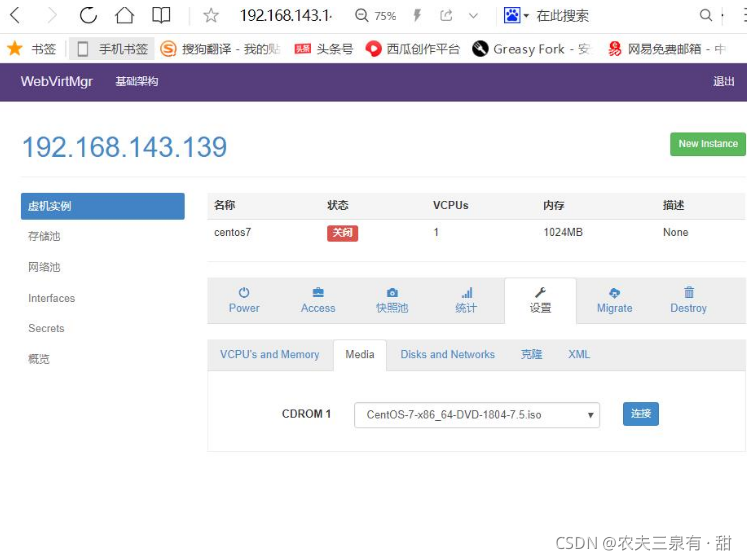
Task: Open the reading mode book icon
Action: click(x=161, y=15)
